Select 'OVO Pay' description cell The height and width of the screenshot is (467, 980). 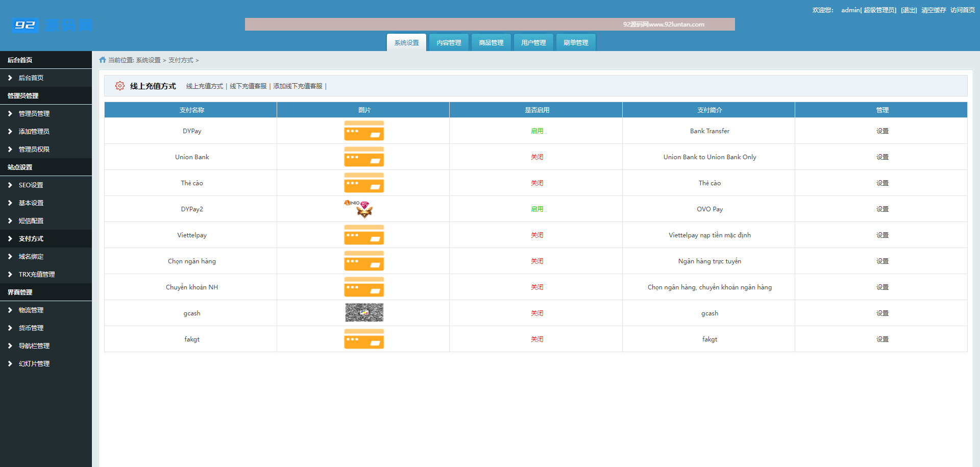click(709, 209)
